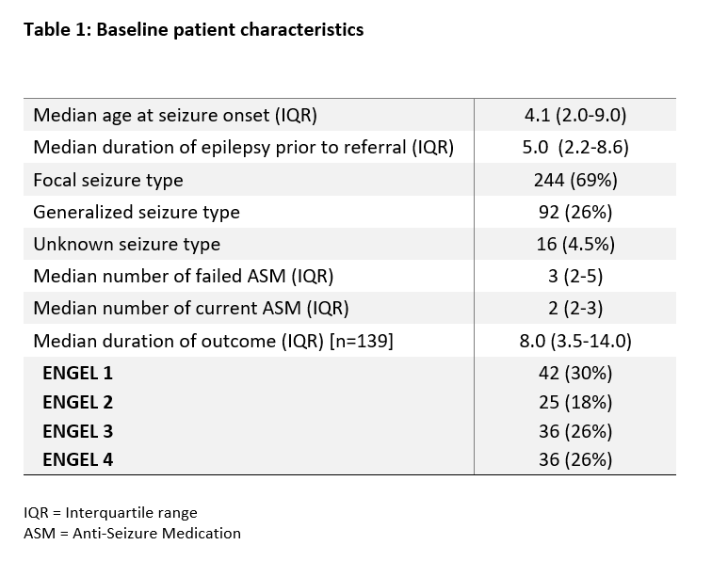Image resolution: width=728 pixels, height=561 pixels.
Task: Select the value "3 (2-5)"
Action: pyautogui.click(x=575, y=276)
